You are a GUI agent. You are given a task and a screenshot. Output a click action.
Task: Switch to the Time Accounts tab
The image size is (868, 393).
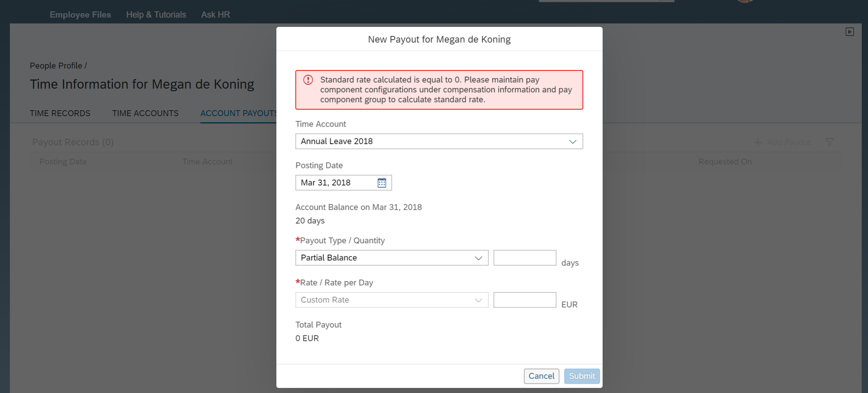[145, 113]
